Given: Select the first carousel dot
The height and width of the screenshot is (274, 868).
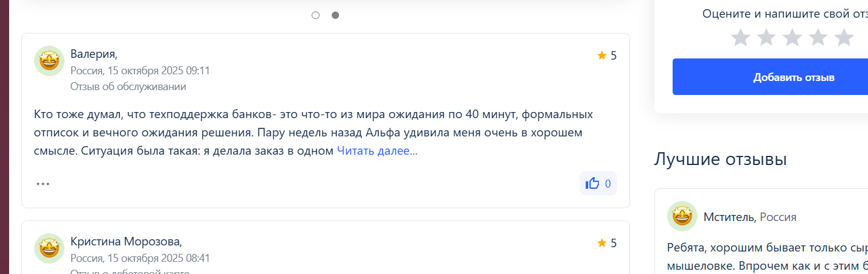Looking at the screenshot, I should (x=315, y=15).
